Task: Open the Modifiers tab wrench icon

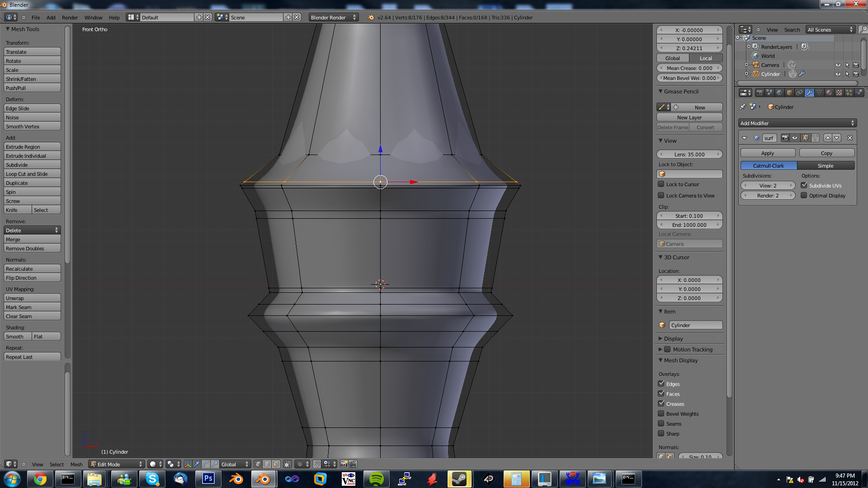Action: click(809, 93)
